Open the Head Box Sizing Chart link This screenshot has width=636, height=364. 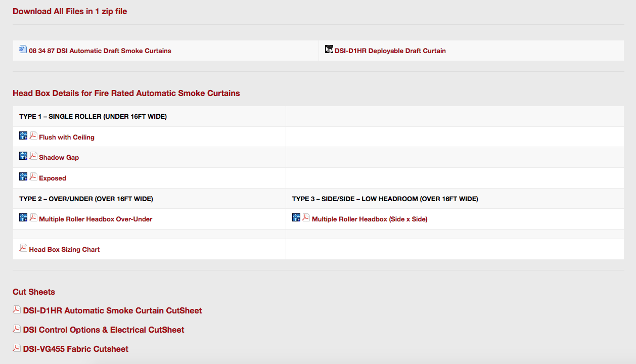pyautogui.click(x=64, y=250)
